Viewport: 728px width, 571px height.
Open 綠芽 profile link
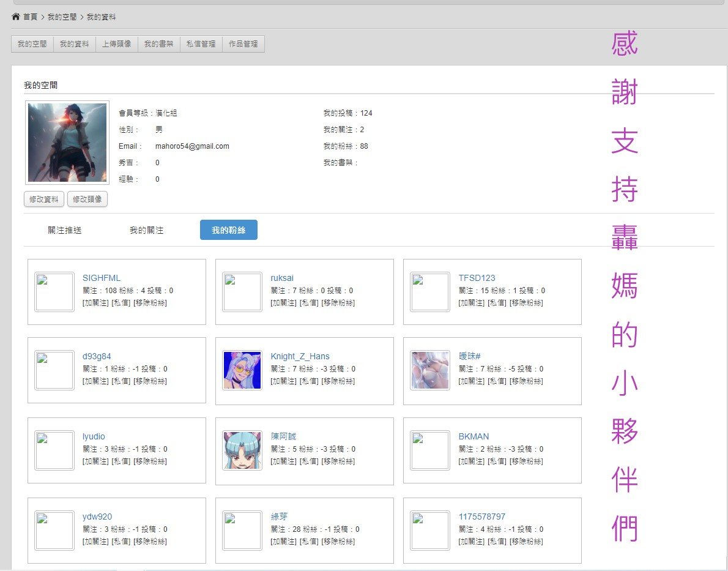tap(279, 517)
